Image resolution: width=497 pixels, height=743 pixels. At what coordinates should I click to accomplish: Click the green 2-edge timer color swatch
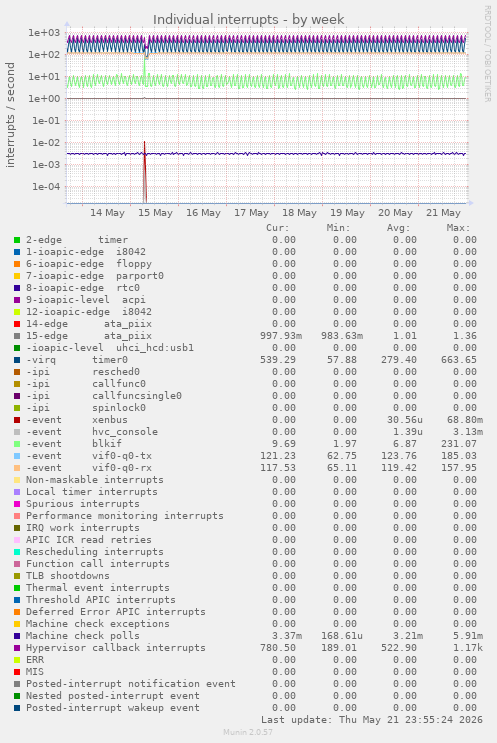tap(17, 240)
